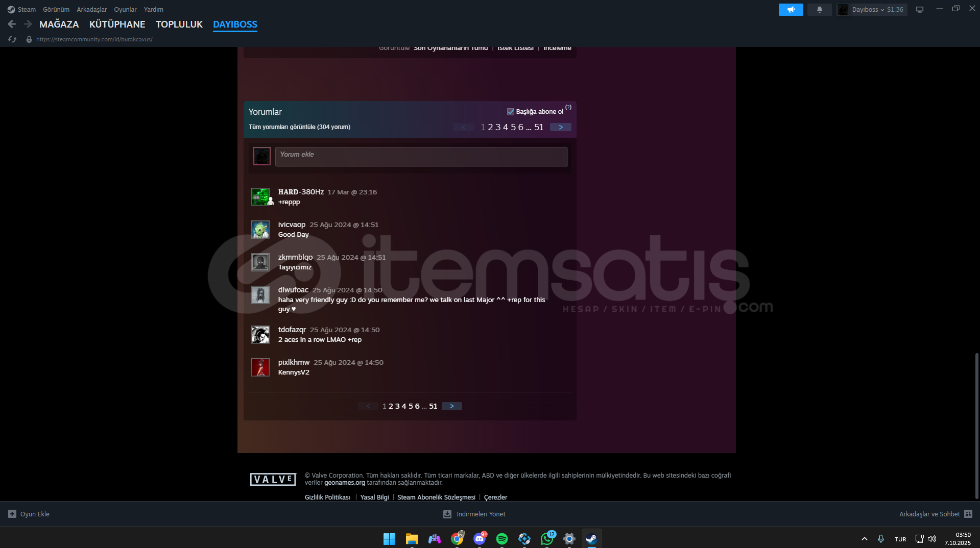The width and height of the screenshot is (980, 548).
Task: Go to page 3 in bottom pagination
Action: (397, 406)
